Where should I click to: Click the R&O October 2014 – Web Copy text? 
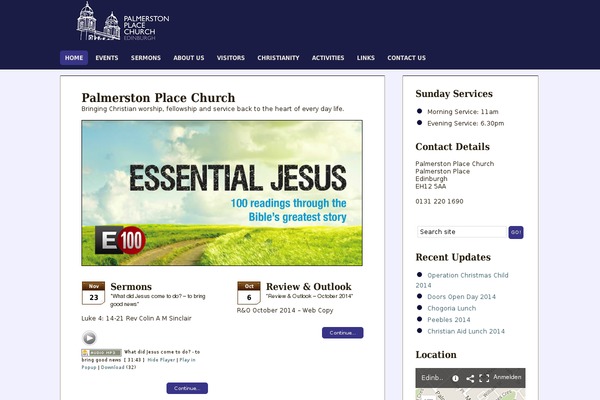(285, 310)
